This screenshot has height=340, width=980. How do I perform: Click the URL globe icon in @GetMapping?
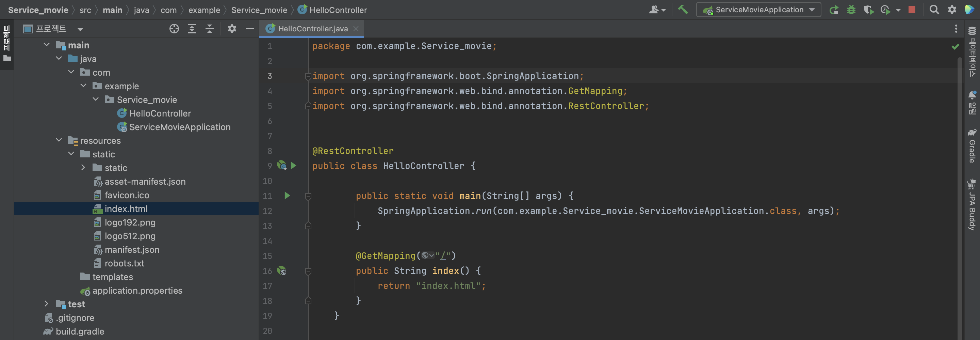tap(428, 256)
